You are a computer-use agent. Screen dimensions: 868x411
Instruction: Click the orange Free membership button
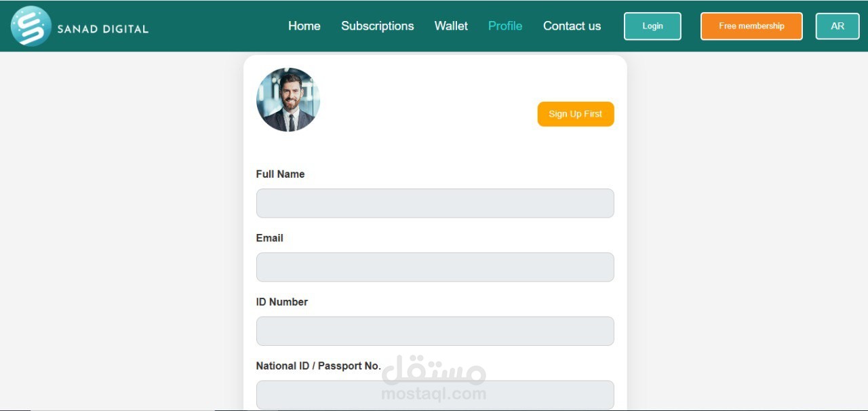(751, 26)
